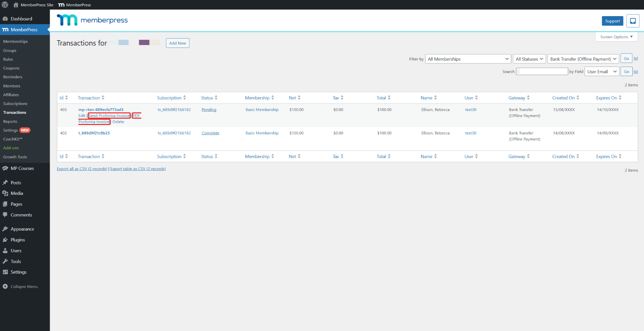This screenshot has width=644, height=331.
Task: Open the support inbox icon button
Action: click(633, 21)
